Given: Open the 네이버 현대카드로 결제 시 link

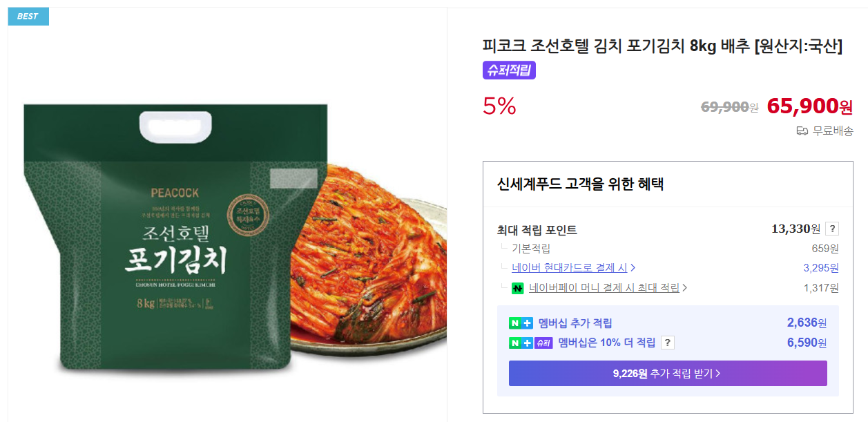Looking at the screenshot, I should 580,268.
